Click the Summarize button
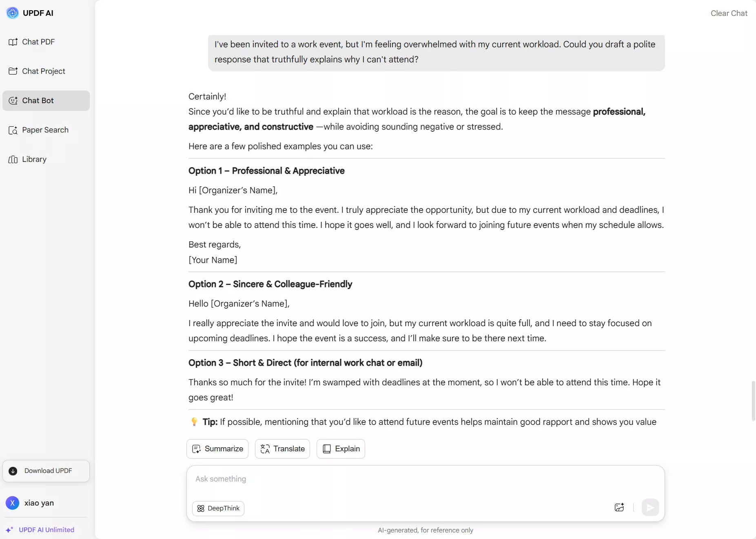Image resolution: width=756 pixels, height=539 pixels. tap(217, 449)
